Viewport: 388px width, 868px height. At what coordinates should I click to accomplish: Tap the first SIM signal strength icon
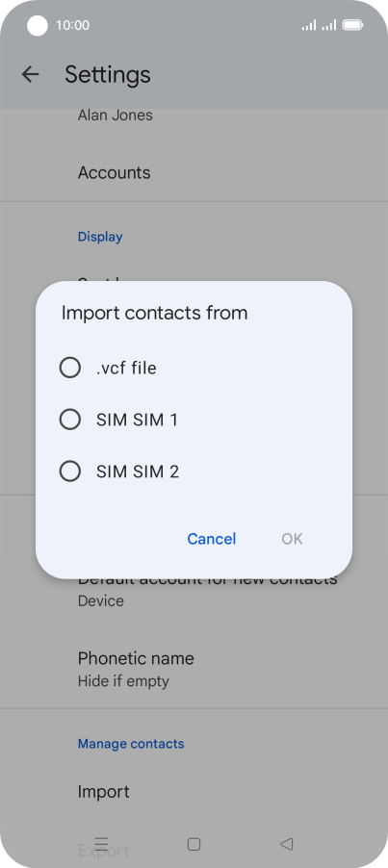[309, 25]
